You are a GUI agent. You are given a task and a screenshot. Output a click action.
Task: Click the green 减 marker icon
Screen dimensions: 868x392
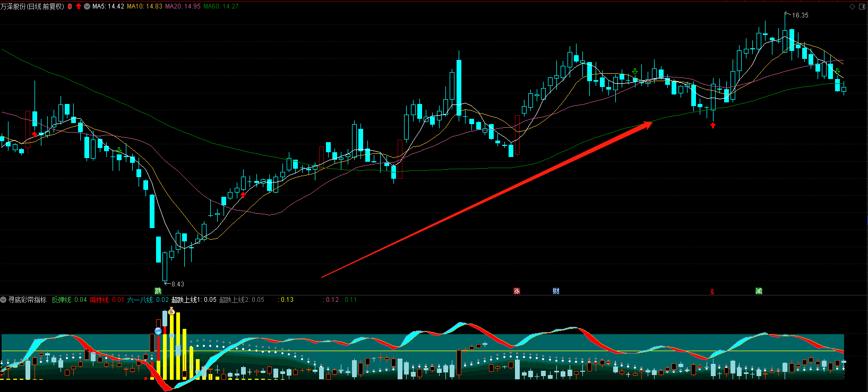(x=759, y=291)
